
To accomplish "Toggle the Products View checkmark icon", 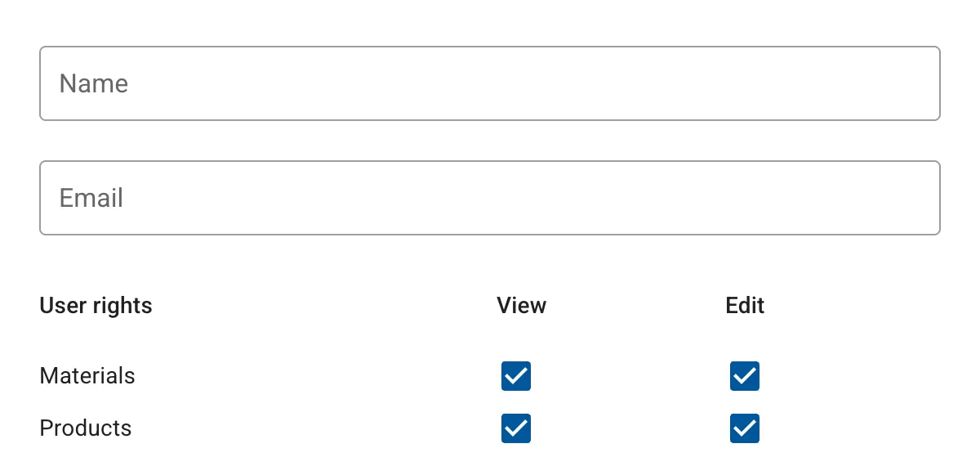I will point(516,428).
